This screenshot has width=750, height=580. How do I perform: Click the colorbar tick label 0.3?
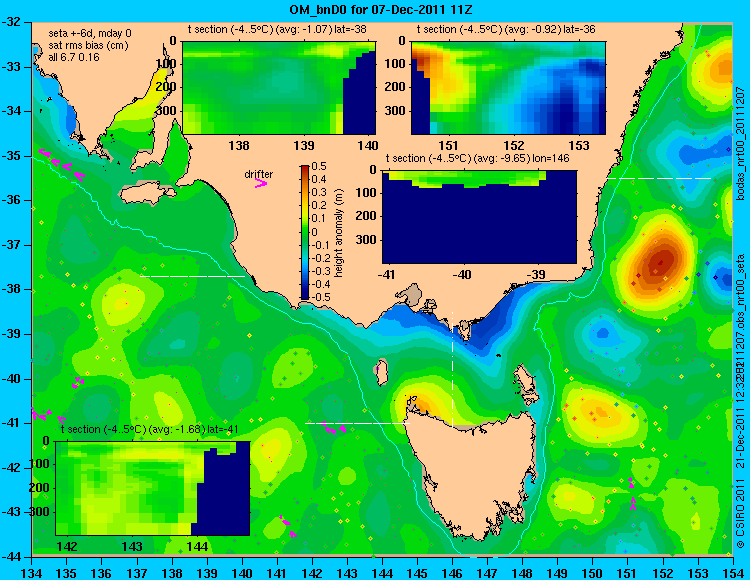pos(319,193)
